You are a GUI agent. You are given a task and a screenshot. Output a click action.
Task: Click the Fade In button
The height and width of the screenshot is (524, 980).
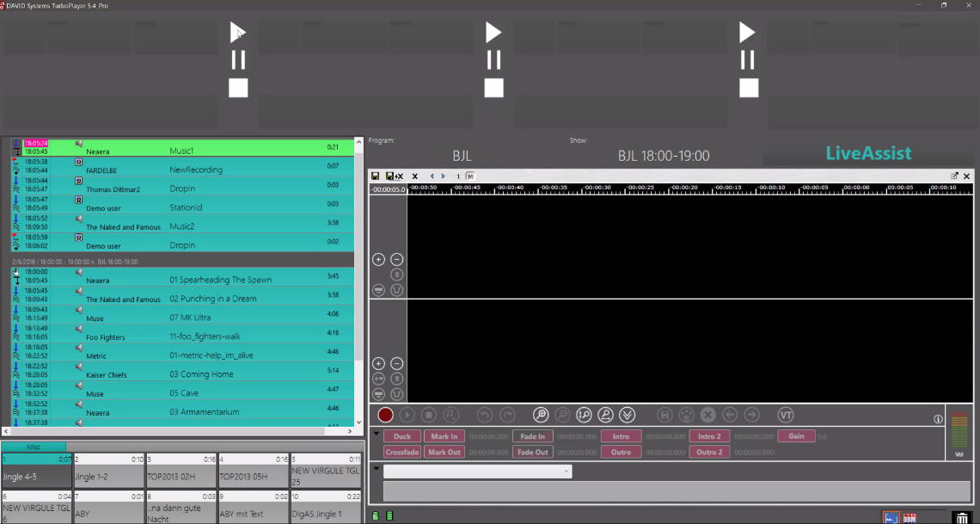(533, 436)
